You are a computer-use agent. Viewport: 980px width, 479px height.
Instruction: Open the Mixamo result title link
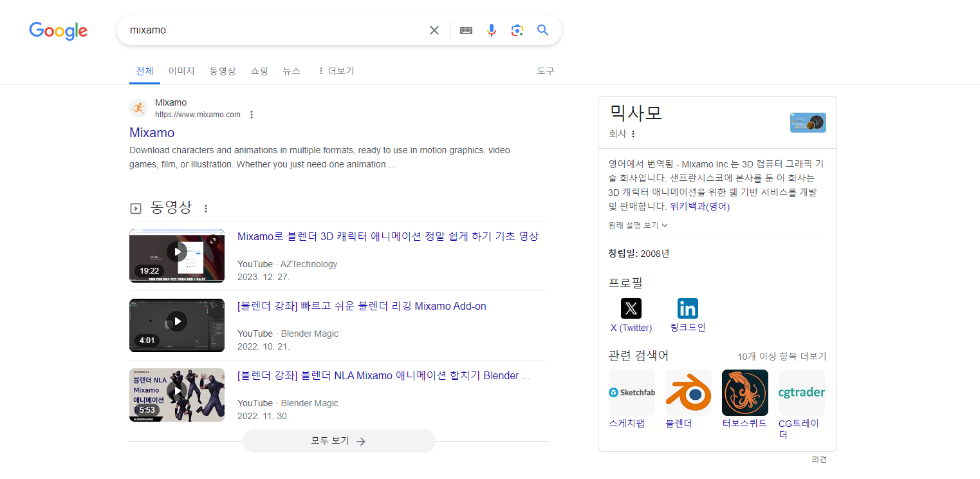tap(152, 133)
